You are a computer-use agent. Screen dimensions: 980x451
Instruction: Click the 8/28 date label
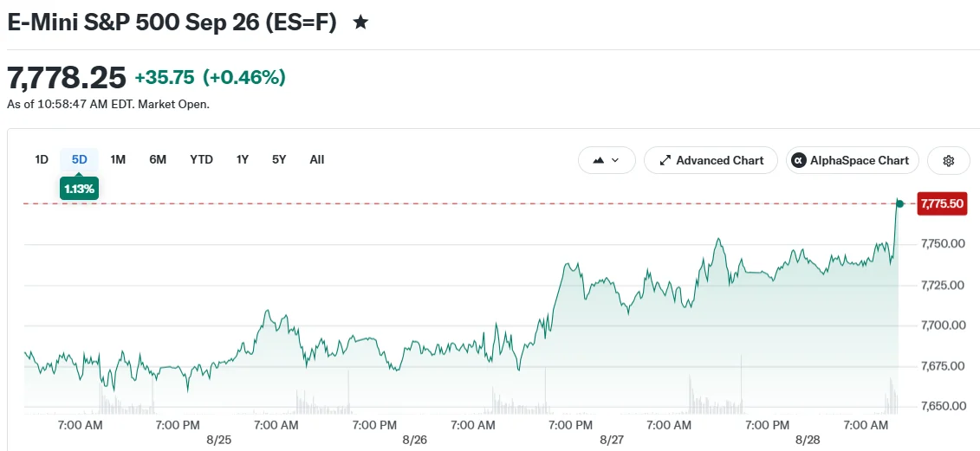coord(808,439)
